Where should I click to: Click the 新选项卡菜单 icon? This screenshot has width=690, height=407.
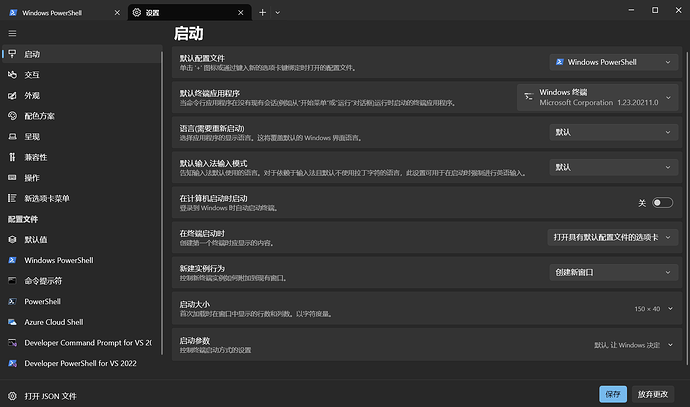pos(12,198)
